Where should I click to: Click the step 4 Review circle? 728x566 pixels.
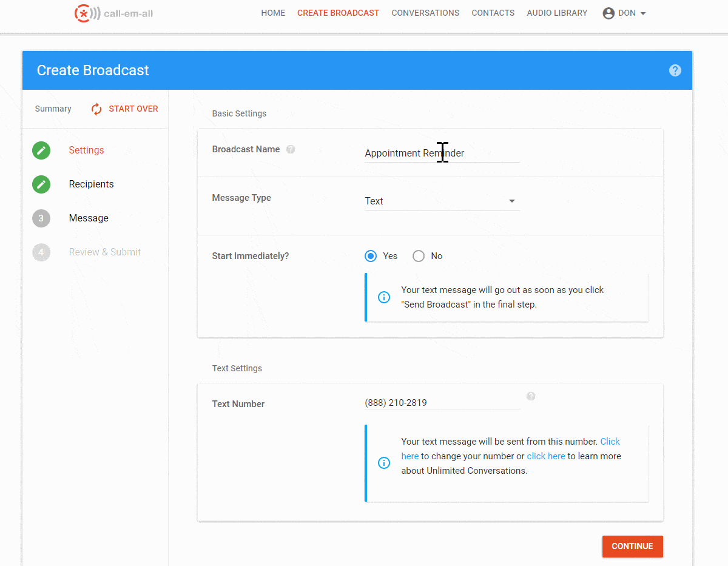41,252
